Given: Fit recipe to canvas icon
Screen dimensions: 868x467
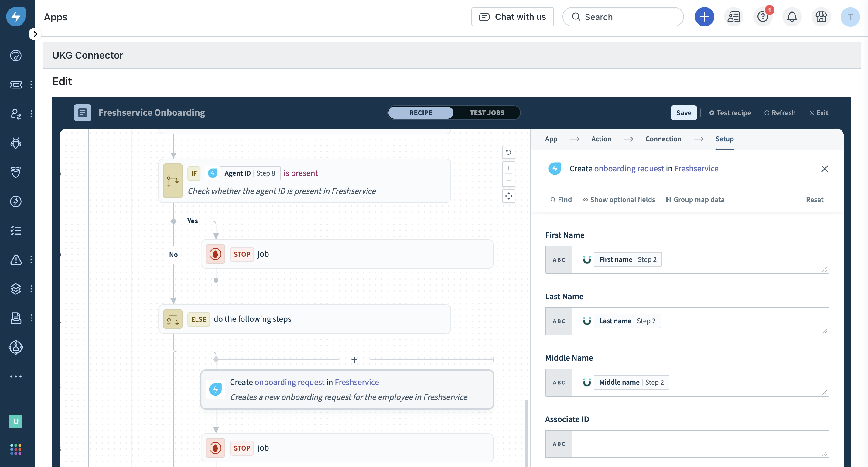Looking at the screenshot, I should (508, 196).
